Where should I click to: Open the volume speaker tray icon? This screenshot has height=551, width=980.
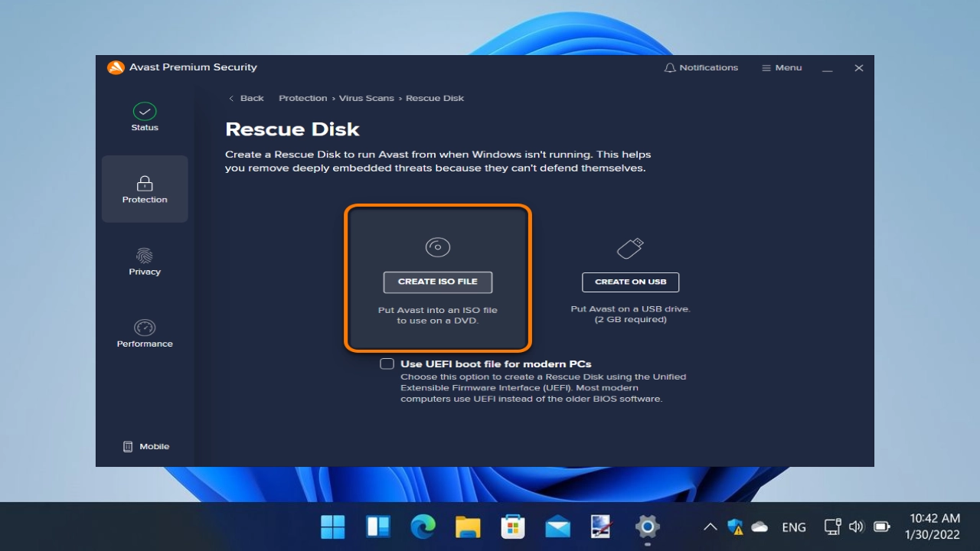(857, 527)
